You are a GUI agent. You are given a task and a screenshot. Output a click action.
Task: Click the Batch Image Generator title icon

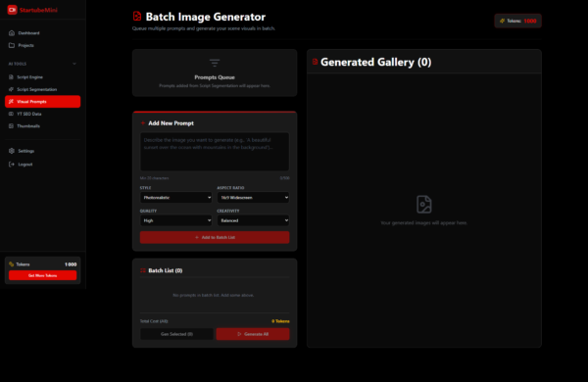[x=137, y=16]
